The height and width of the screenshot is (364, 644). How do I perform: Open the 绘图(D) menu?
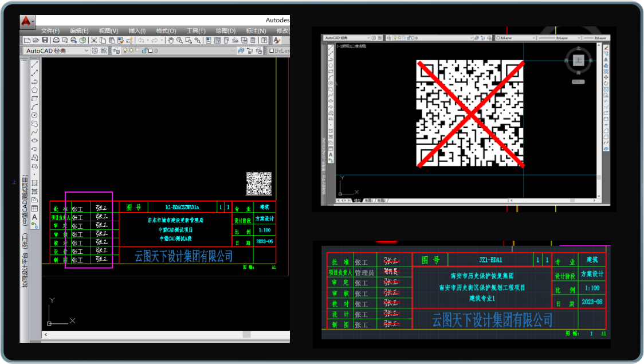point(226,31)
